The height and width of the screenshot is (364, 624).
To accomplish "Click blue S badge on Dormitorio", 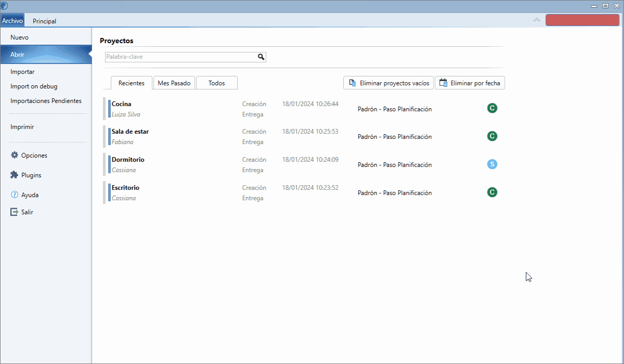I will point(492,164).
